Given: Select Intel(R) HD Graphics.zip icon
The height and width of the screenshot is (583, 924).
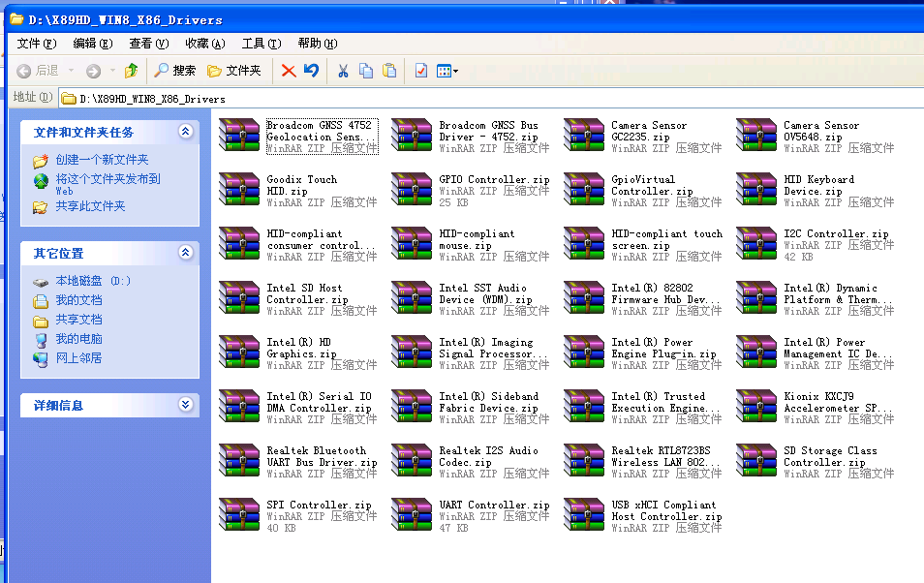Looking at the screenshot, I should pyautogui.click(x=239, y=352).
